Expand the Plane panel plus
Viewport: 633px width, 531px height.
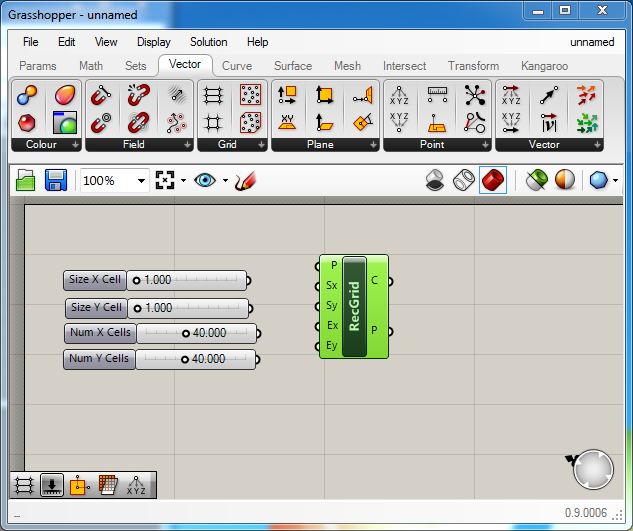coord(373,145)
